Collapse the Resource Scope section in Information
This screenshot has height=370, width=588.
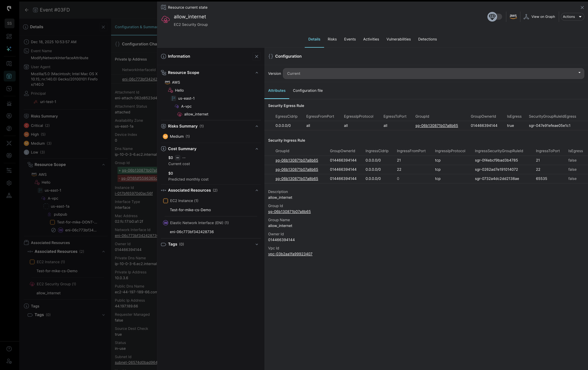[x=257, y=73]
